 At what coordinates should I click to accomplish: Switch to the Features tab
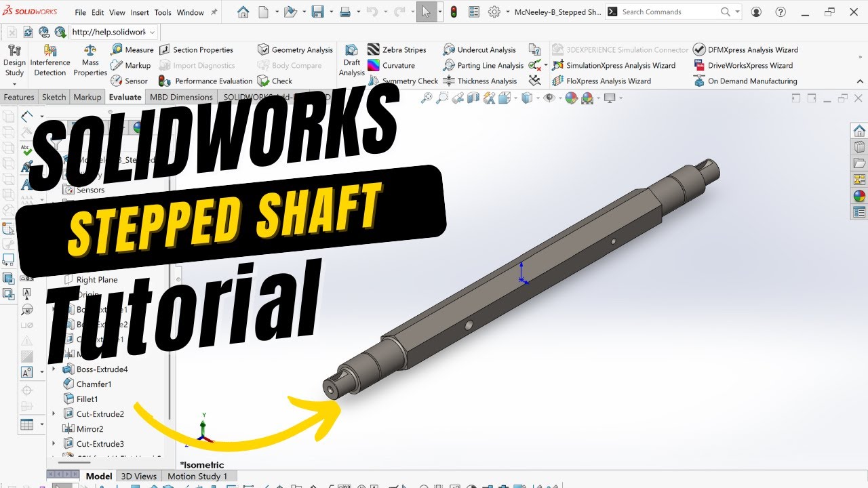pos(19,97)
